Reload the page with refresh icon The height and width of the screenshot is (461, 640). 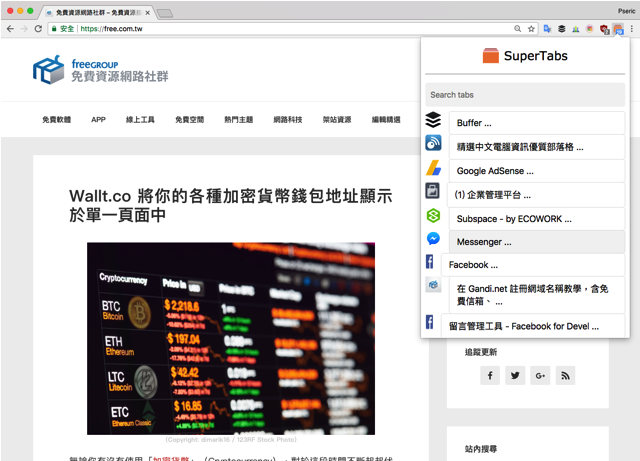point(38,29)
